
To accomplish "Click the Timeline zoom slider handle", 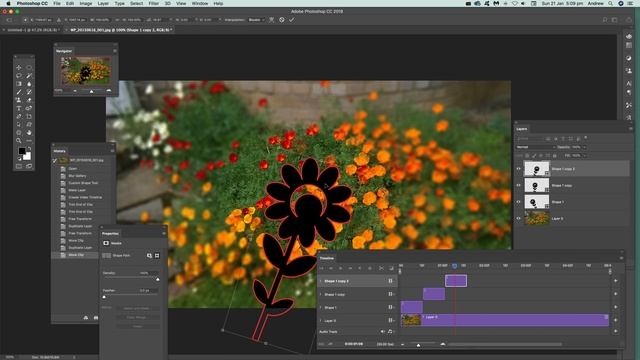I will click(418, 345).
